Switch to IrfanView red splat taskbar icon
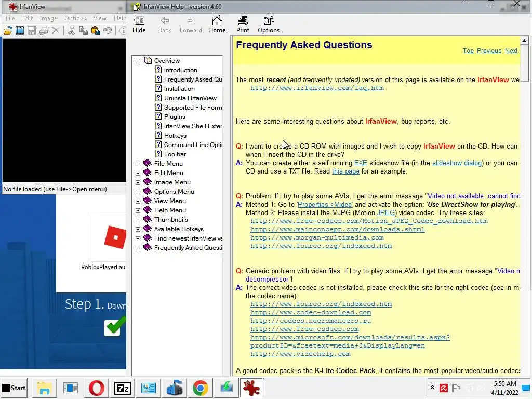This screenshot has height=399, width=532. click(x=251, y=388)
